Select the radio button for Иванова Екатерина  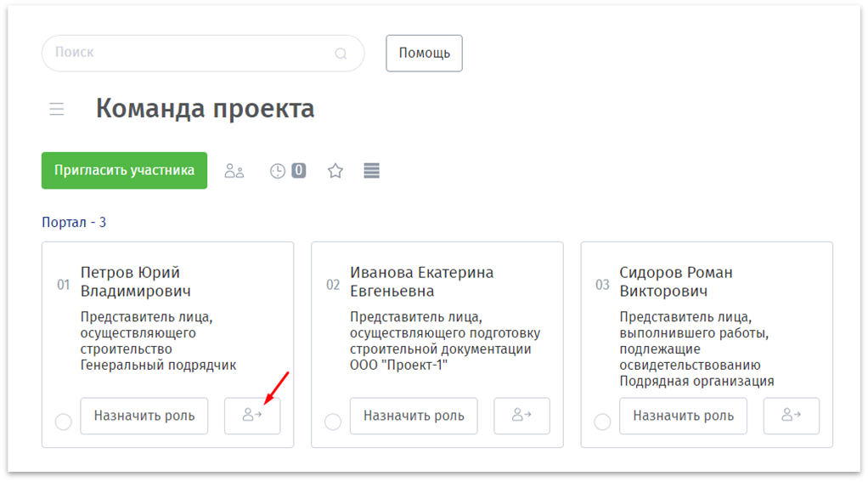click(x=333, y=422)
